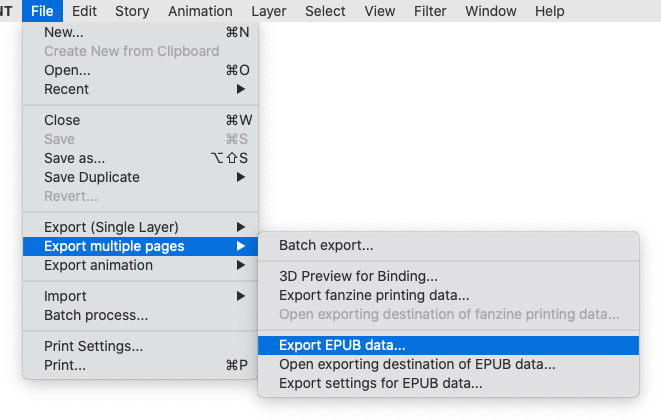Open the Animation menu
Image resolution: width=661 pixels, height=420 pixels.
click(x=200, y=11)
